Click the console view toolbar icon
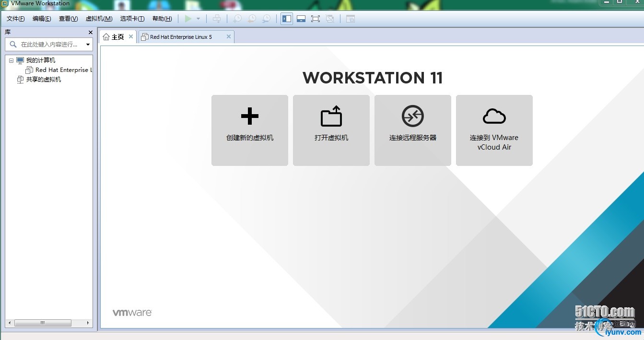The width and height of the screenshot is (644, 340). pos(351,19)
